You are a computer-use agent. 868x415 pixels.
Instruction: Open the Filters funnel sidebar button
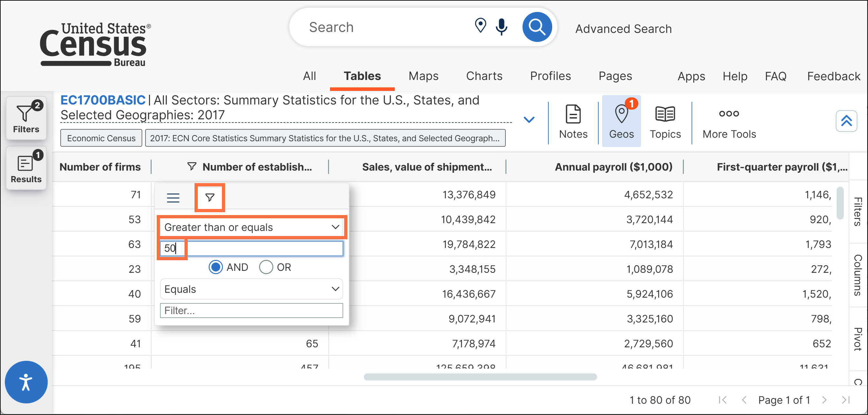(x=26, y=118)
